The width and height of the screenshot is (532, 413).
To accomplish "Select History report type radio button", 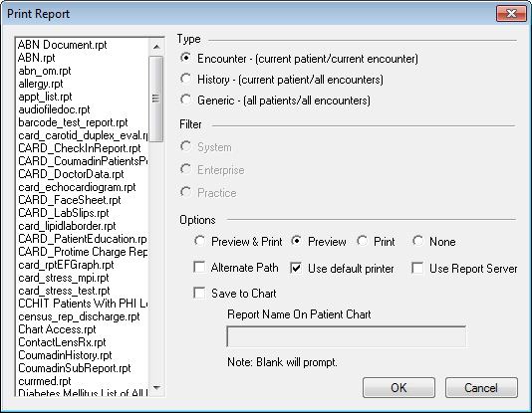I will [186, 79].
